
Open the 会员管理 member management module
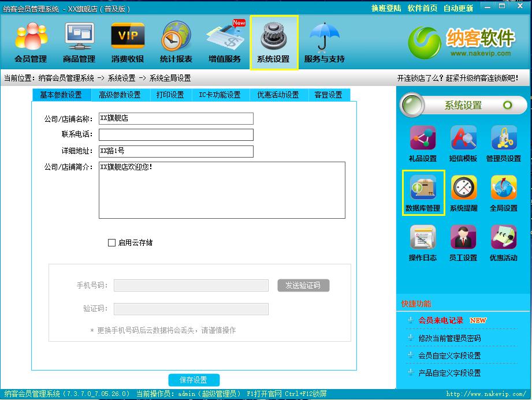tap(31, 43)
